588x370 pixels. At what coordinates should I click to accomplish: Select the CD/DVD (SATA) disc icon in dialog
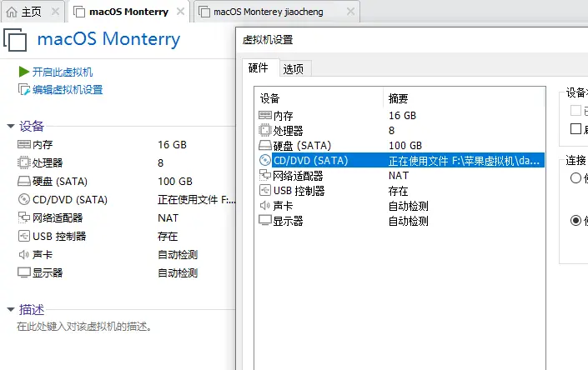(265, 161)
